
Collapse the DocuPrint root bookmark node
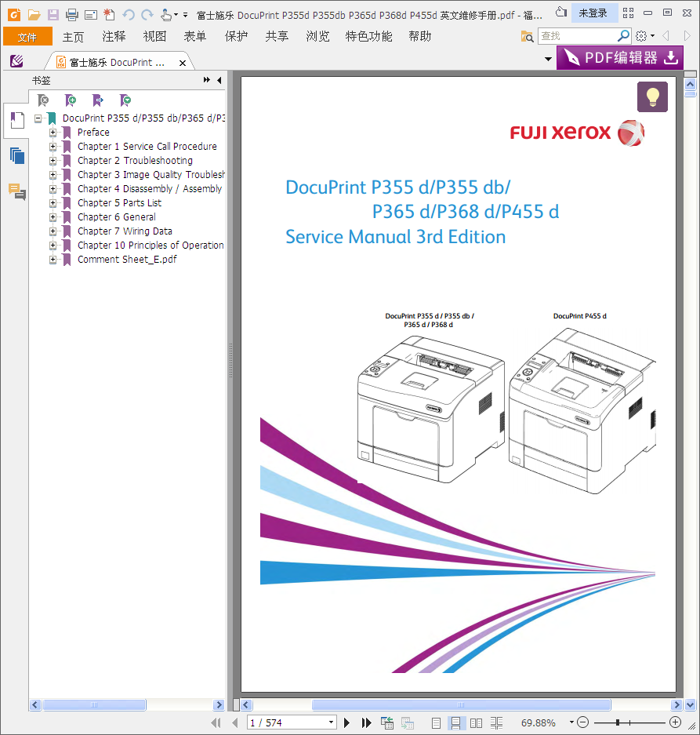[38, 118]
